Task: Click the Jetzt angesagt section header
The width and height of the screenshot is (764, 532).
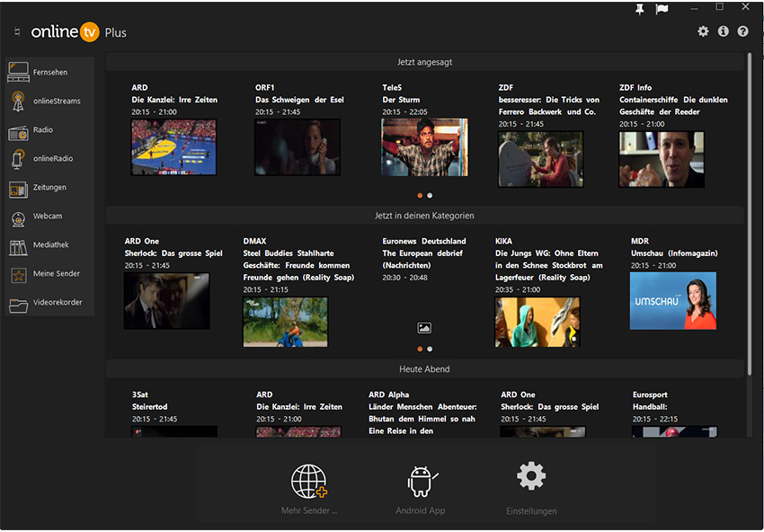Action: [x=425, y=62]
